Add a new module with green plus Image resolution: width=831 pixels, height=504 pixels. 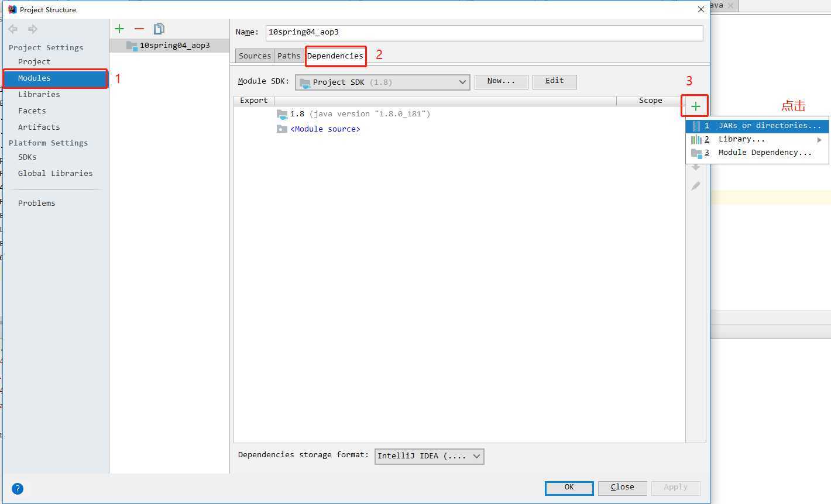point(119,29)
